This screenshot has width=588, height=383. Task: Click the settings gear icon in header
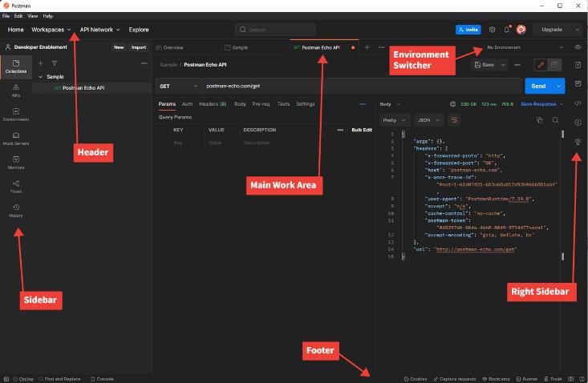pos(492,30)
